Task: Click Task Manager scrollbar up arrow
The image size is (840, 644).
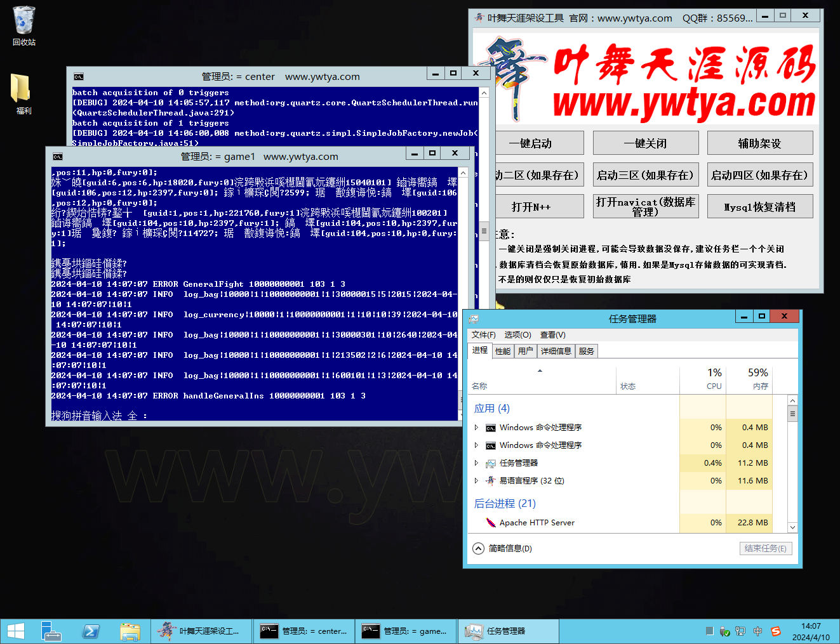Action: (x=792, y=400)
